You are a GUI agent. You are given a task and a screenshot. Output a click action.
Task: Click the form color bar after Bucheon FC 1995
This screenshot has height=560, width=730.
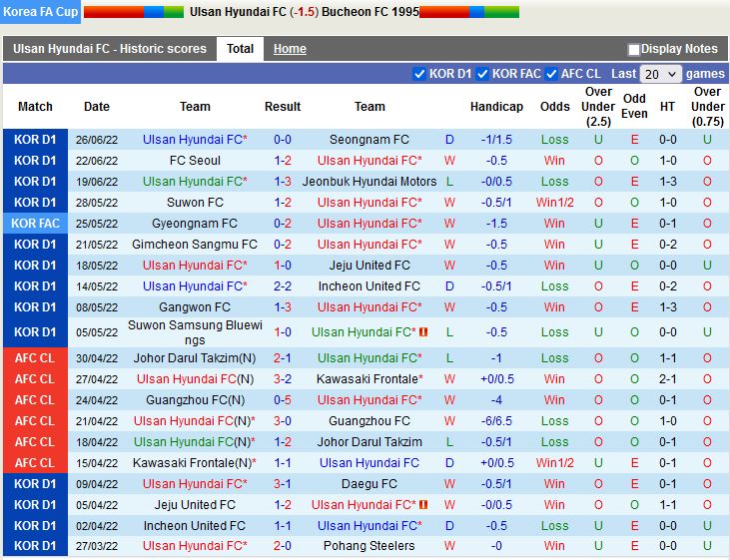469,12
